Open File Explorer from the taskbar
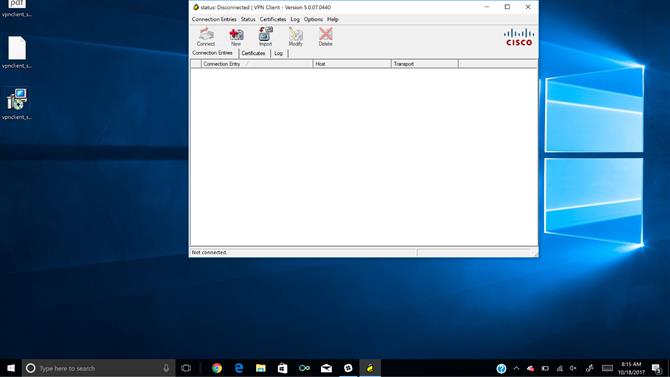The height and width of the screenshot is (377, 670). [261, 368]
